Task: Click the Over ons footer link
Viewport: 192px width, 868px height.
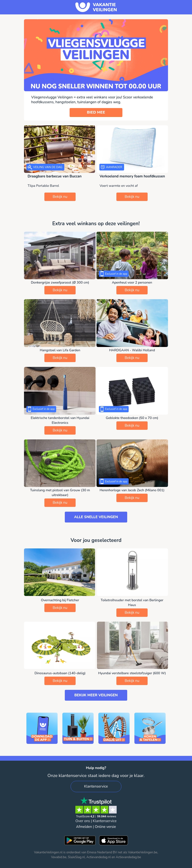Action: pyautogui.click(x=83, y=821)
